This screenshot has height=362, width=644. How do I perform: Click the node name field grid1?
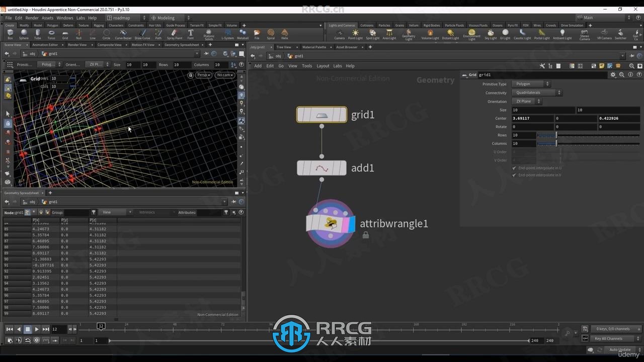542,75
